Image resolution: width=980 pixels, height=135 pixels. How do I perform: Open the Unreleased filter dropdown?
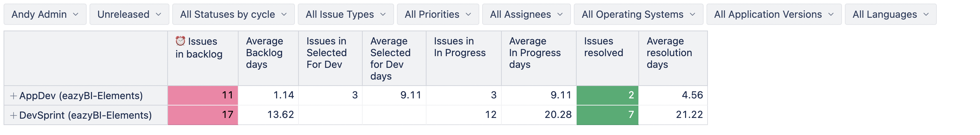129,15
